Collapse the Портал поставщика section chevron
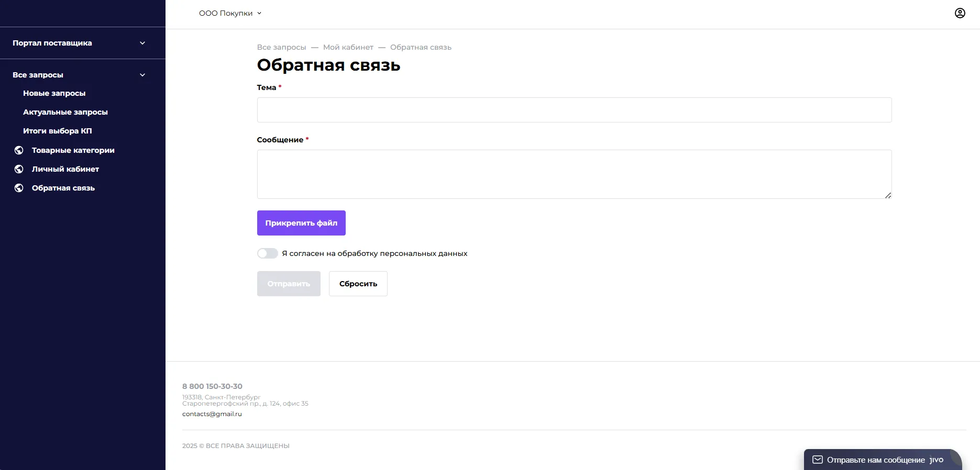This screenshot has width=980, height=470. (x=142, y=43)
